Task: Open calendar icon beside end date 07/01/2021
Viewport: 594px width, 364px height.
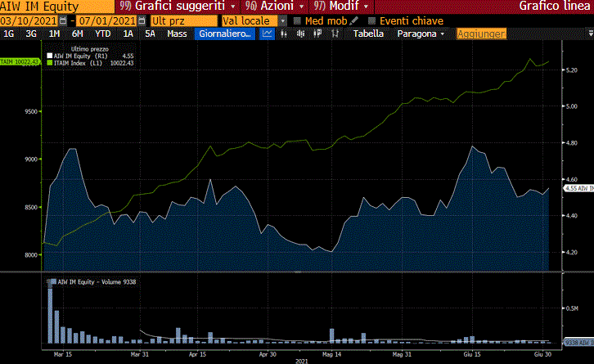Action: (x=141, y=20)
